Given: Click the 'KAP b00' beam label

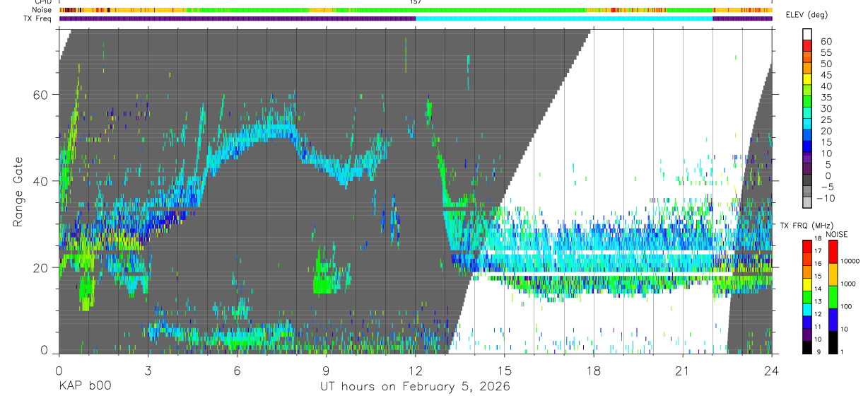Looking at the screenshot, I should [84, 386].
